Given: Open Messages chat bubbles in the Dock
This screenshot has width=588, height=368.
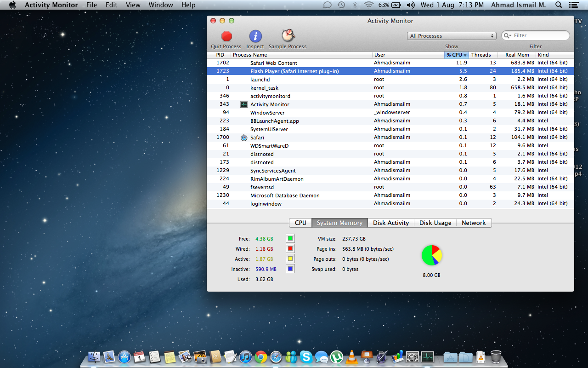Looking at the screenshot, I should point(322,356).
